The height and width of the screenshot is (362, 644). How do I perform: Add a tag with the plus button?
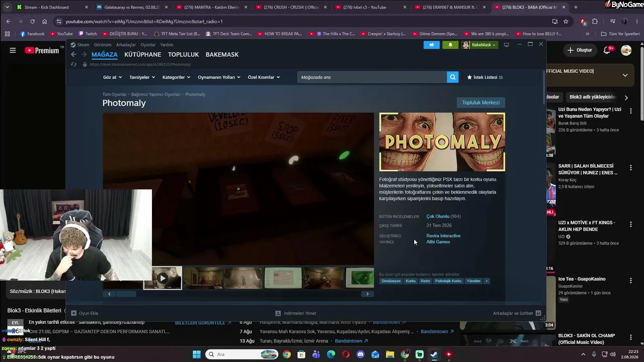pos(487,281)
